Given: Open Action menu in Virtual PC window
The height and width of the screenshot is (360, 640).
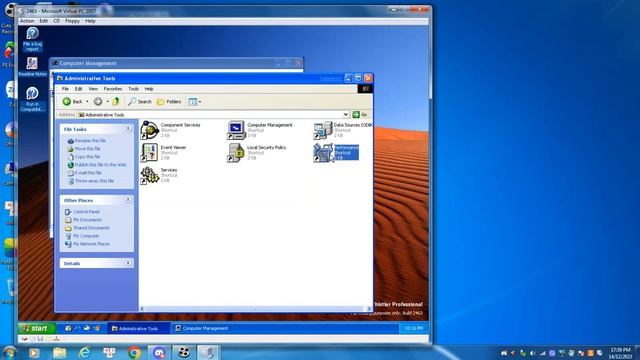Looking at the screenshot, I should [x=27, y=21].
